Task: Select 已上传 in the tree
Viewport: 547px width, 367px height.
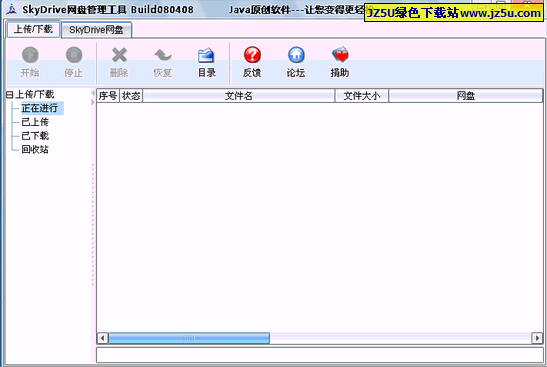Action: coord(35,122)
